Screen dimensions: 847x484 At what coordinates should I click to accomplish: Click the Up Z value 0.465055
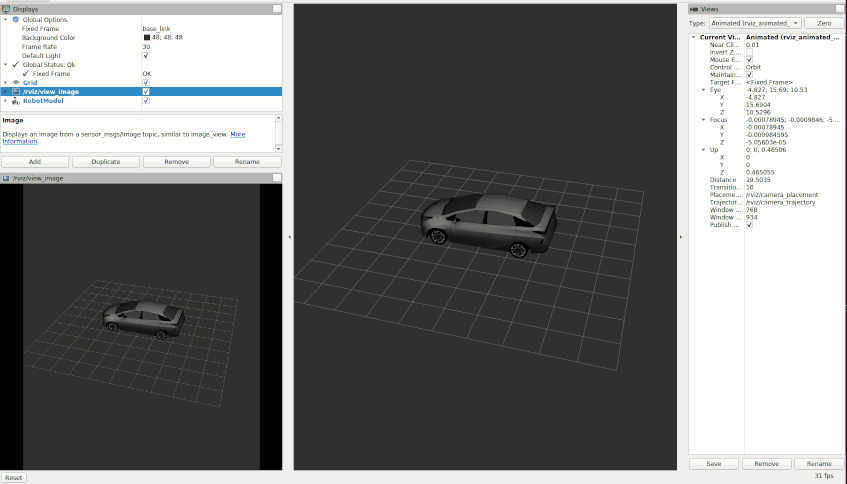759,172
